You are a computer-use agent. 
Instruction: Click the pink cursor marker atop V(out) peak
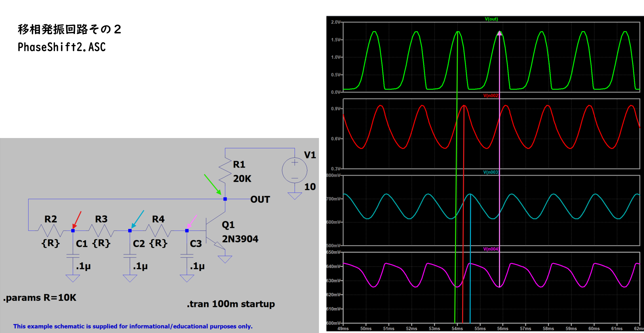(499, 33)
